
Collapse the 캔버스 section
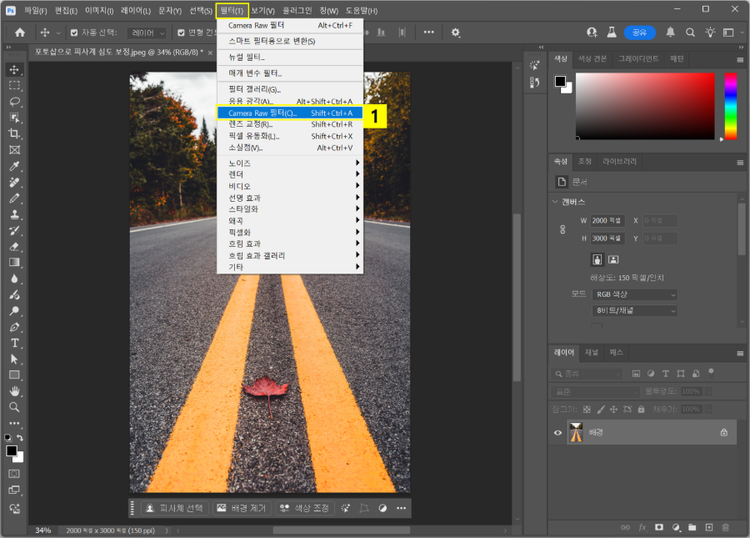pyautogui.click(x=555, y=202)
